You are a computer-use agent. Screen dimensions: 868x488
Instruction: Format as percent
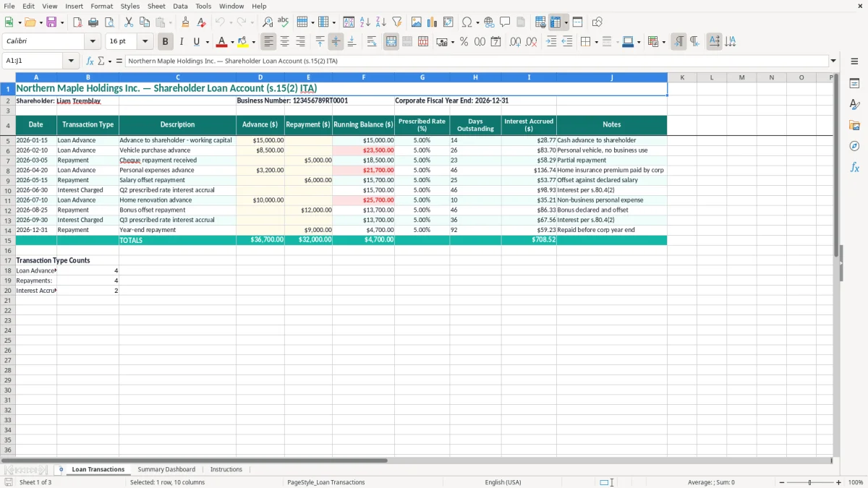464,42
